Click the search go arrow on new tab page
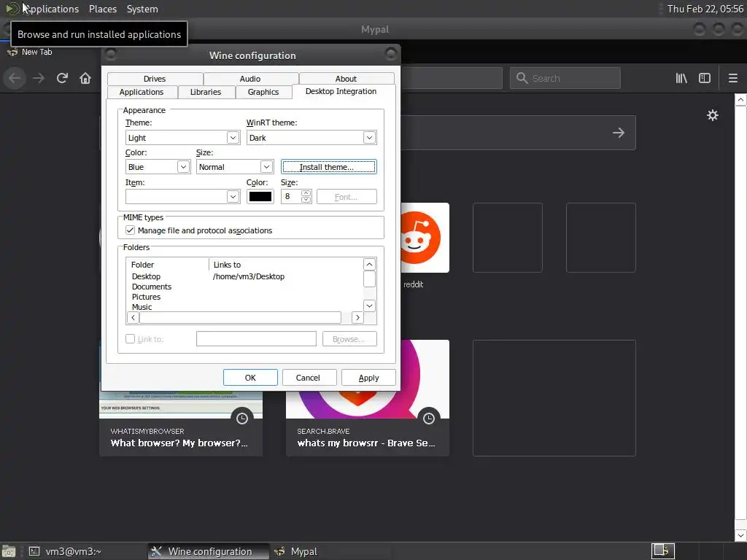This screenshot has height=560, width=747. point(619,133)
